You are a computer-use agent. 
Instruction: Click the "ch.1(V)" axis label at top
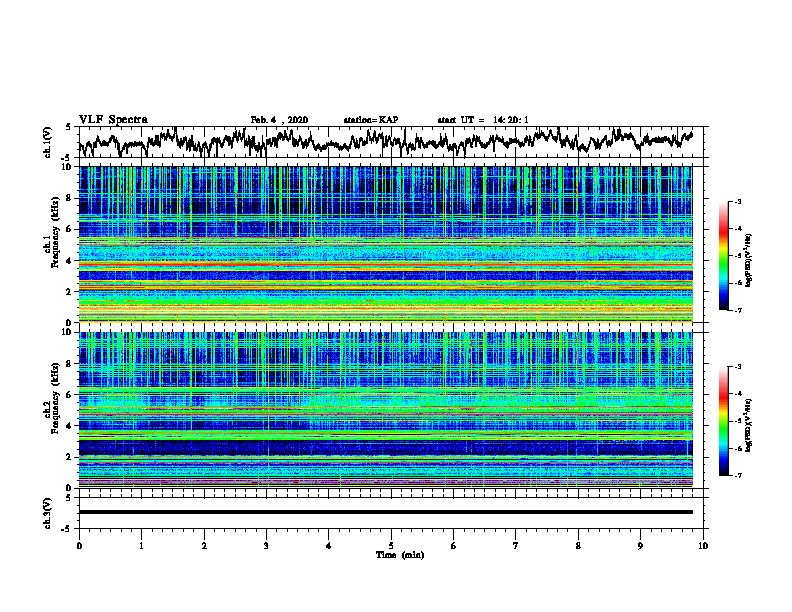47,142
